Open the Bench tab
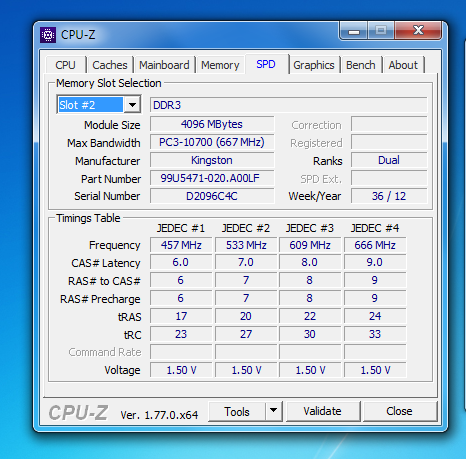 [361, 65]
